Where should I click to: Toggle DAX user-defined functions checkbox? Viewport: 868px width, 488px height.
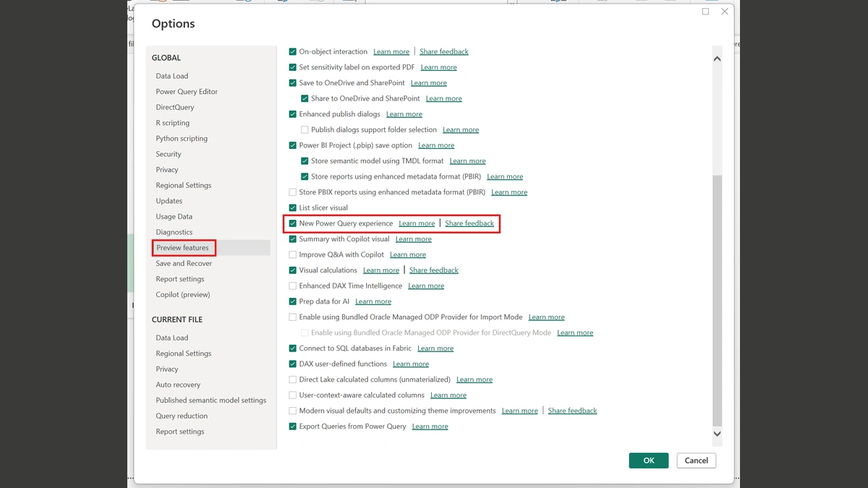coord(293,364)
